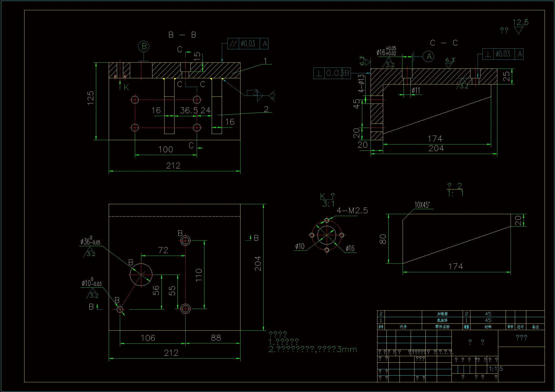This screenshot has width=555, height=392.
Task: Select the B – B section view title
Action: pyautogui.click(x=182, y=35)
